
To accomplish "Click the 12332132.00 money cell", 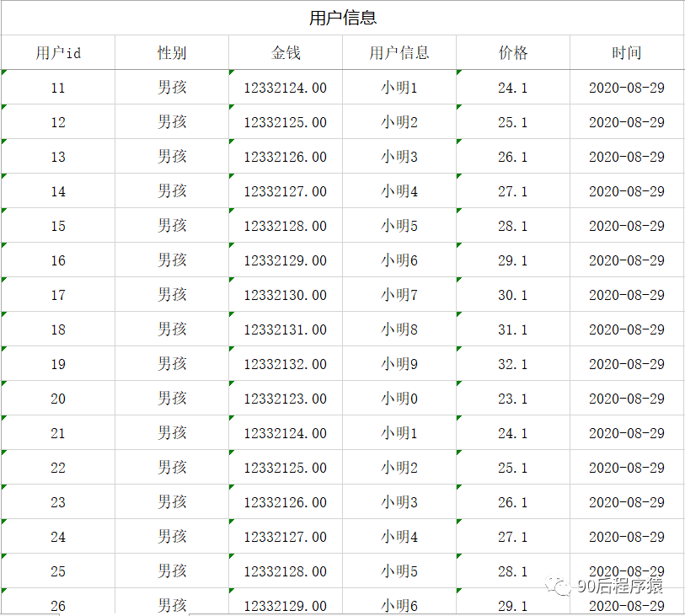I will pos(286,363).
